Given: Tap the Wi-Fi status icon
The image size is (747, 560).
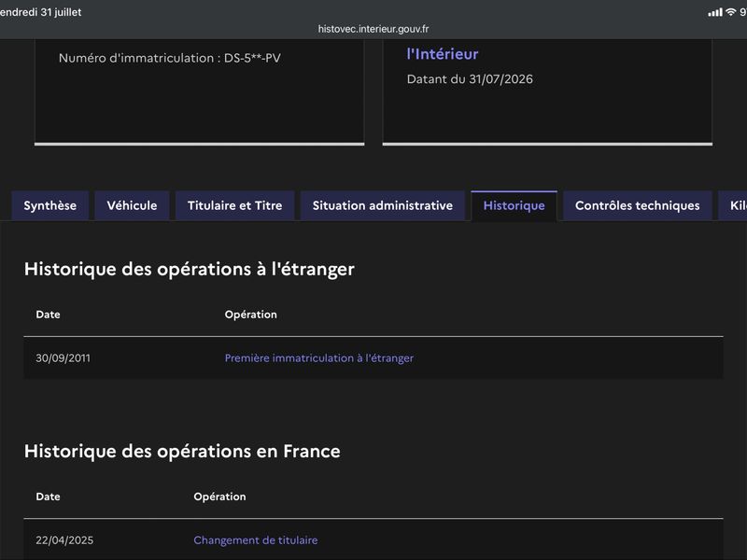Looking at the screenshot, I should pyautogui.click(x=731, y=12).
